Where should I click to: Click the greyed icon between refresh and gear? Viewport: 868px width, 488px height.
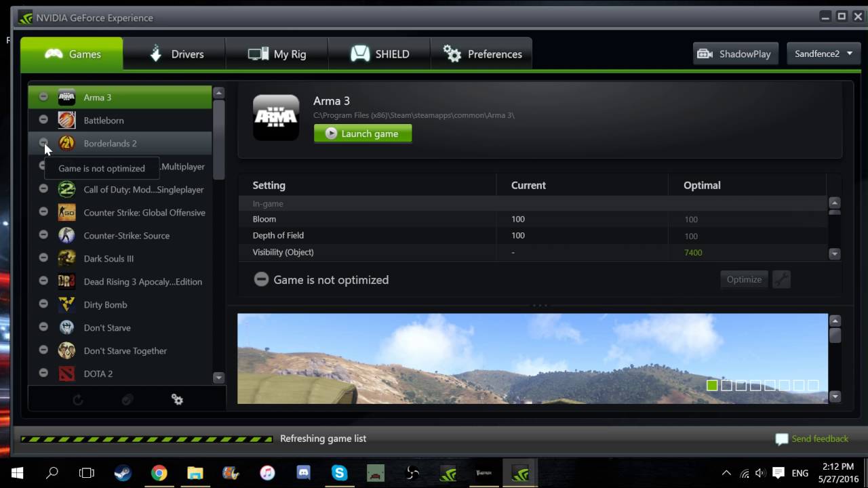tap(127, 400)
